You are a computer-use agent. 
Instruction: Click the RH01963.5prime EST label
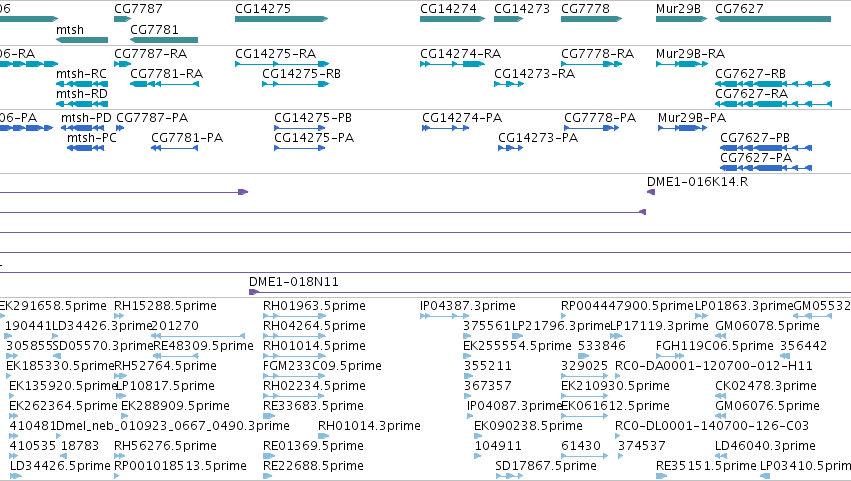pyautogui.click(x=314, y=306)
